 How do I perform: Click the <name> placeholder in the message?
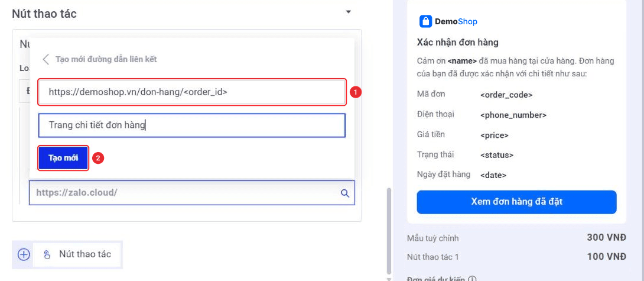click(462, 62)
